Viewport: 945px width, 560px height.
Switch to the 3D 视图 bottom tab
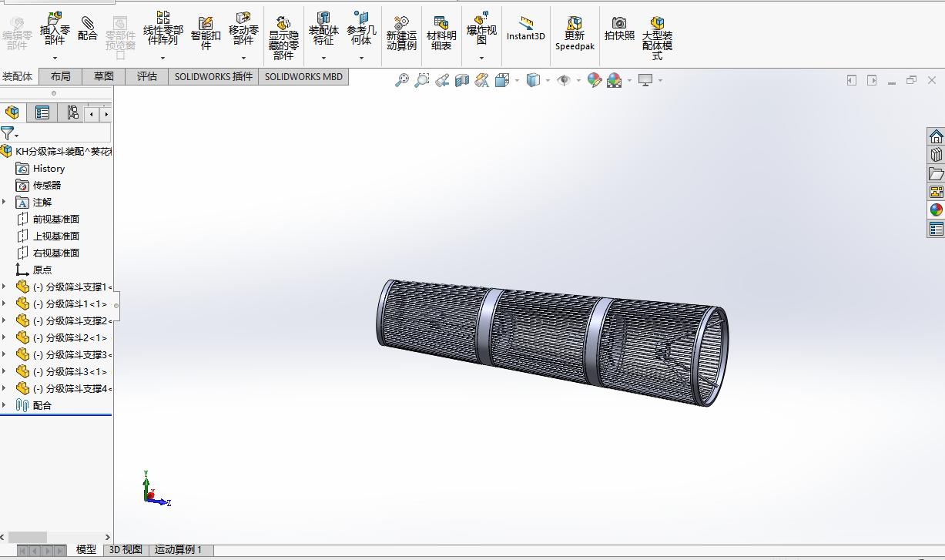point(126,549)
